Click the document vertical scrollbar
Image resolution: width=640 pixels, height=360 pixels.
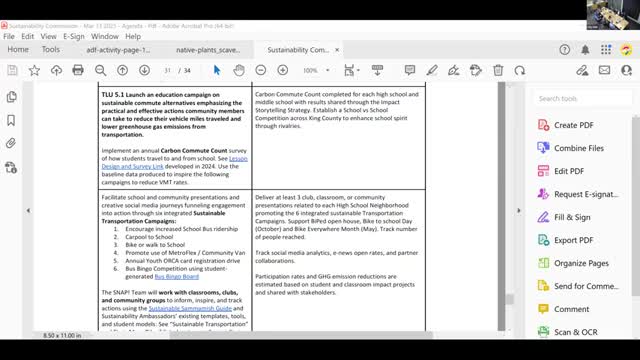(502, 206)
